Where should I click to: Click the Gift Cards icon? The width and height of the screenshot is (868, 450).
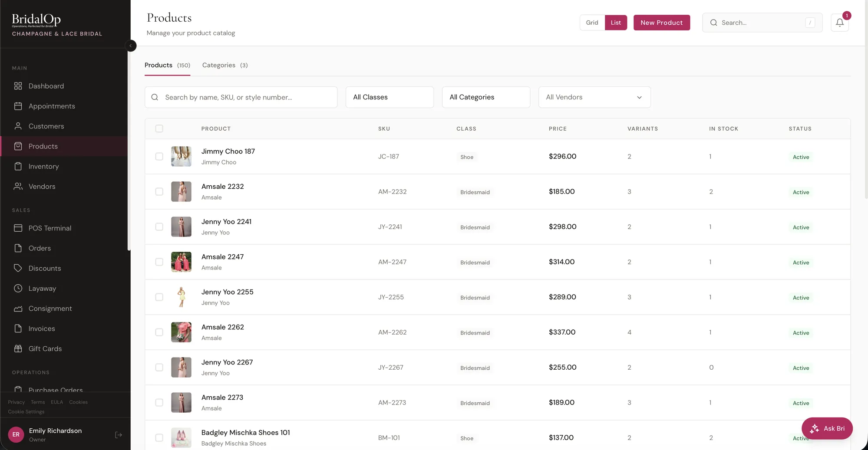tap(18, 348)
